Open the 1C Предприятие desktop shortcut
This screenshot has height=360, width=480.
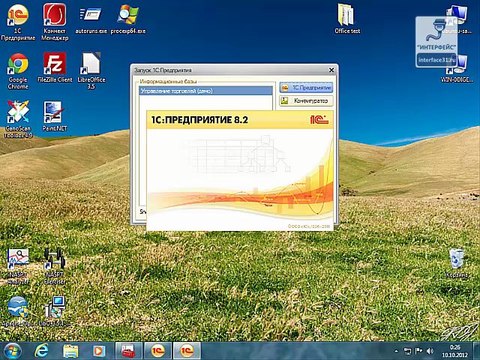tap(18, 22)
